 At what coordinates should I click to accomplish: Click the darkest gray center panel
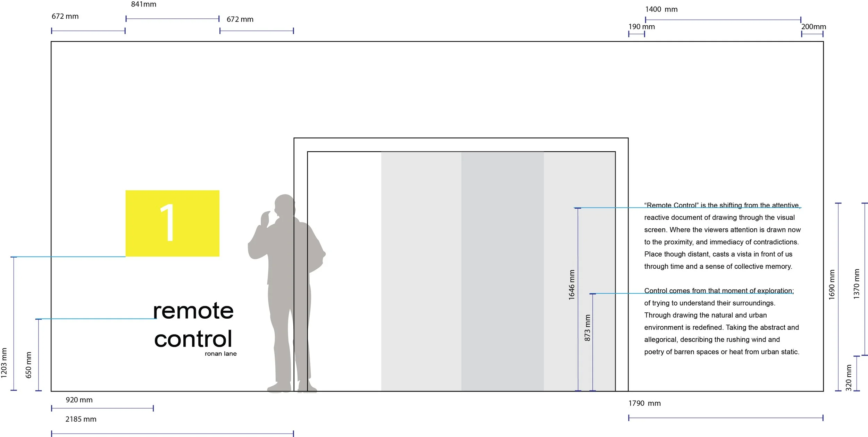[502, 271]
